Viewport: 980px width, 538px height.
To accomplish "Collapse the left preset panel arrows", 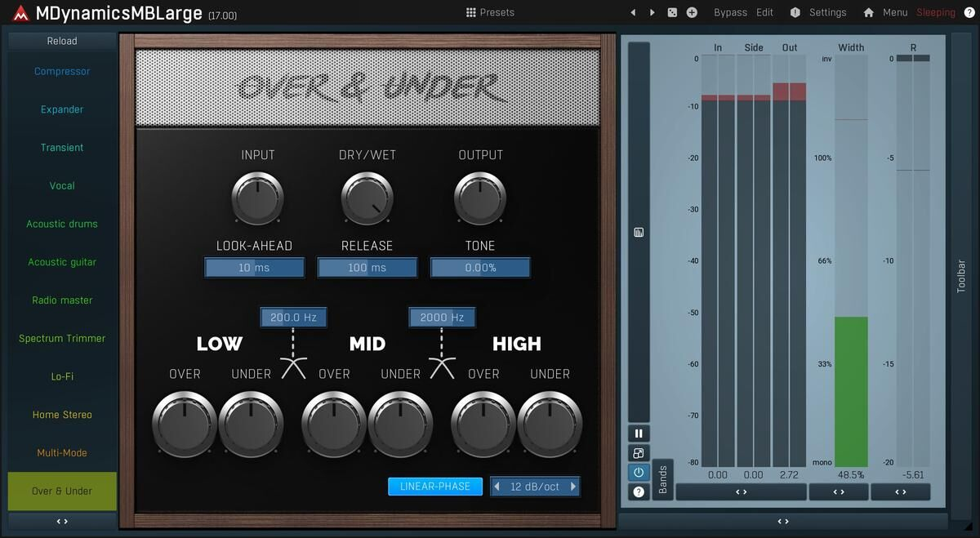I will point(62,521).
